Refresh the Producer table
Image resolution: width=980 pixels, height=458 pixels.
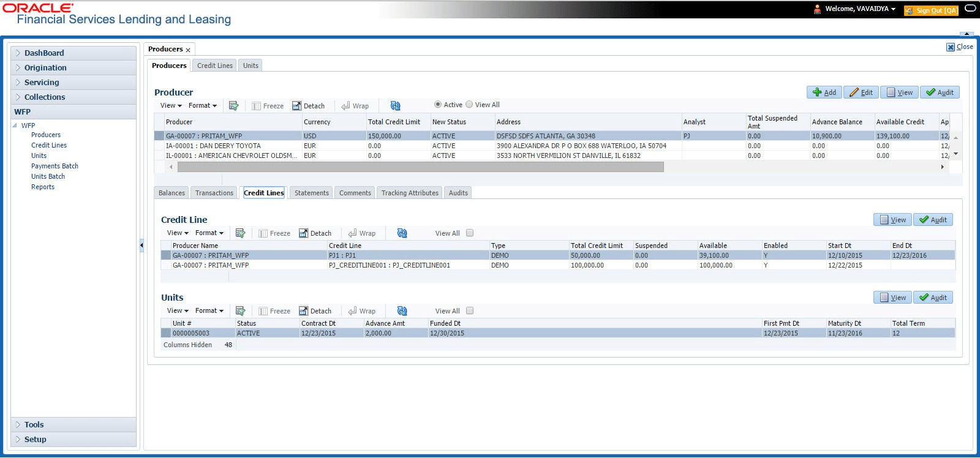click(395, 106)
